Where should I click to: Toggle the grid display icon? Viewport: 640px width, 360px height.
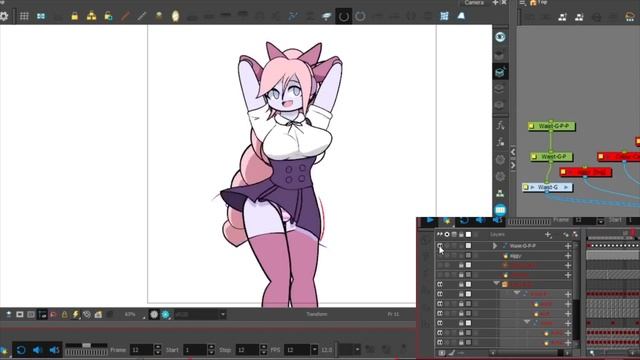[x=24, y=16]
